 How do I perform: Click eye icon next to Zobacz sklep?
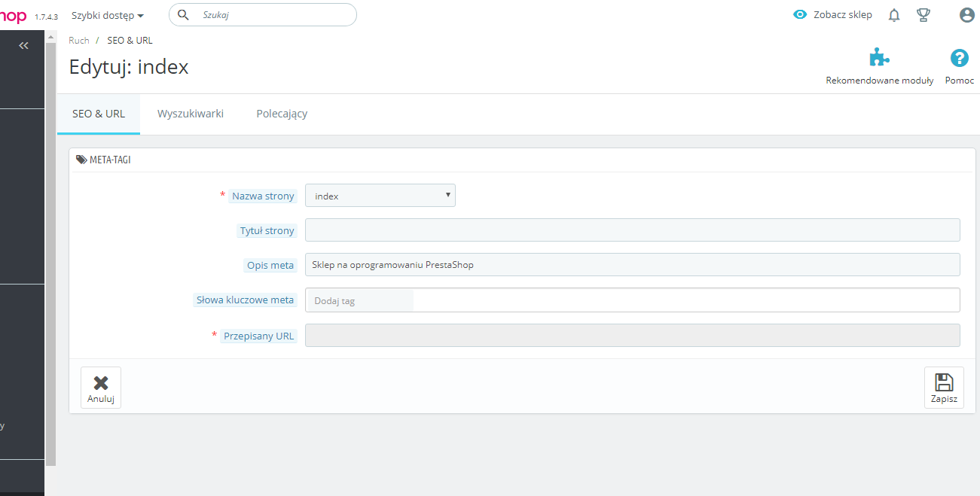coord(800,15)
